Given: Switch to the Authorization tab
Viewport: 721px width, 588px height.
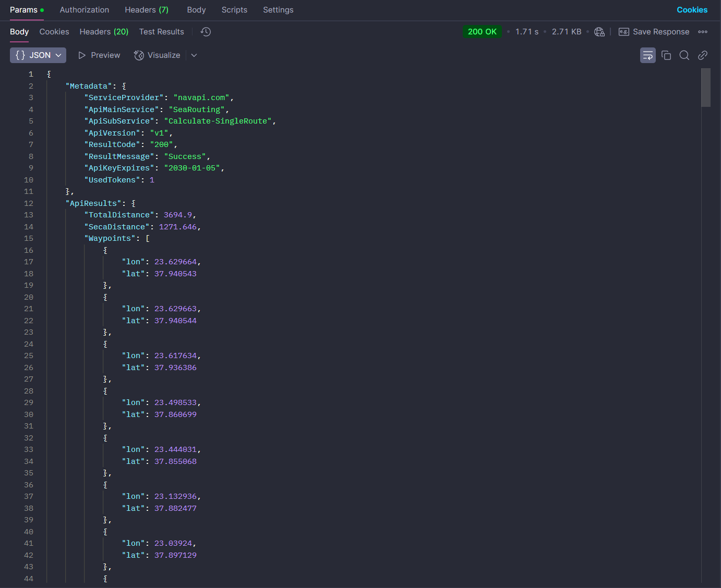Looking at the screenshot, I should pyautogui.click(x=85, y=10).
